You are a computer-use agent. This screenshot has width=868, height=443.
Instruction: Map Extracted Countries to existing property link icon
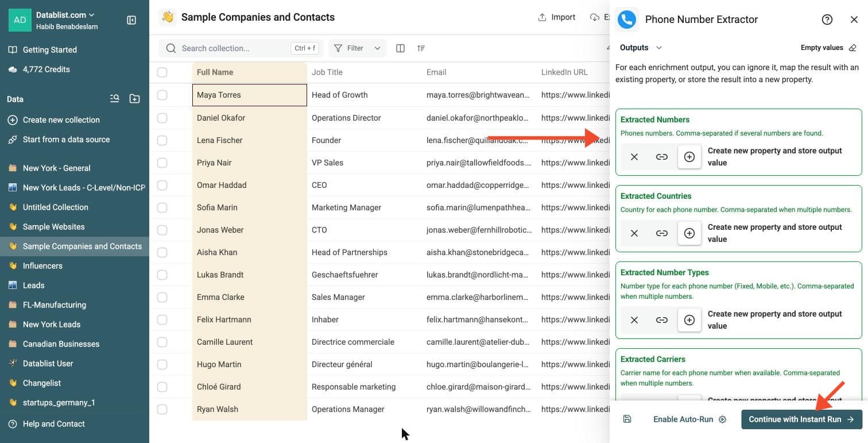[662, 233]
